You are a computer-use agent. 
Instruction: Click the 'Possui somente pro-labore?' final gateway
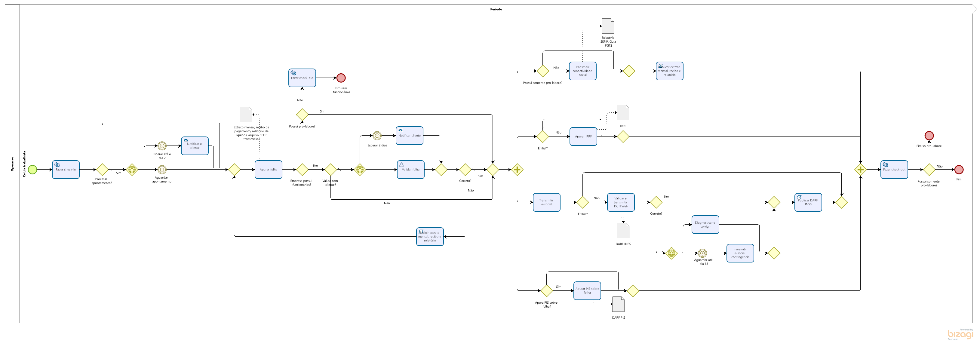click(x=929, y=170)
